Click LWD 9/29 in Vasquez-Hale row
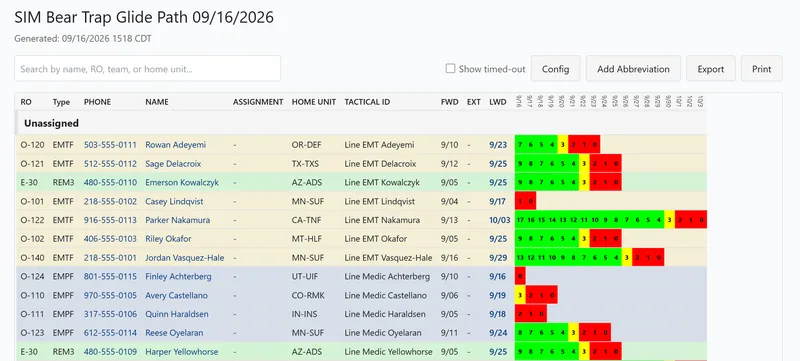Viewport: 800px width, 361px height. coord(498,258)
